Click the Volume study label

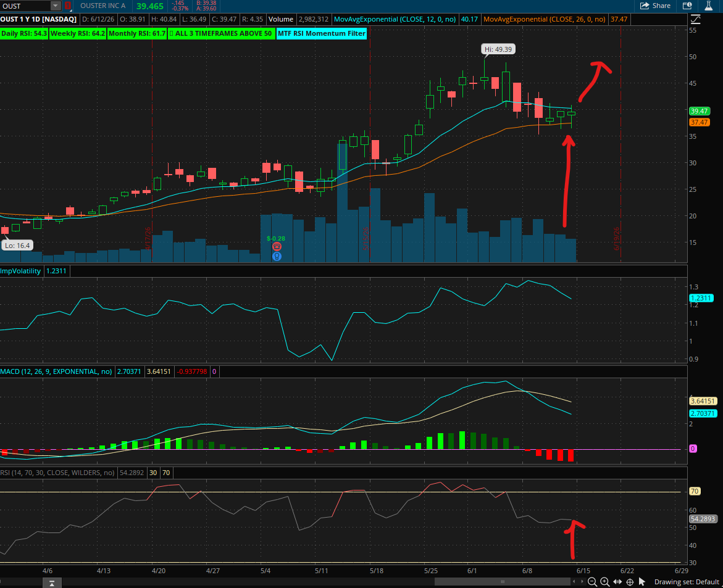[x=281, y=19]
